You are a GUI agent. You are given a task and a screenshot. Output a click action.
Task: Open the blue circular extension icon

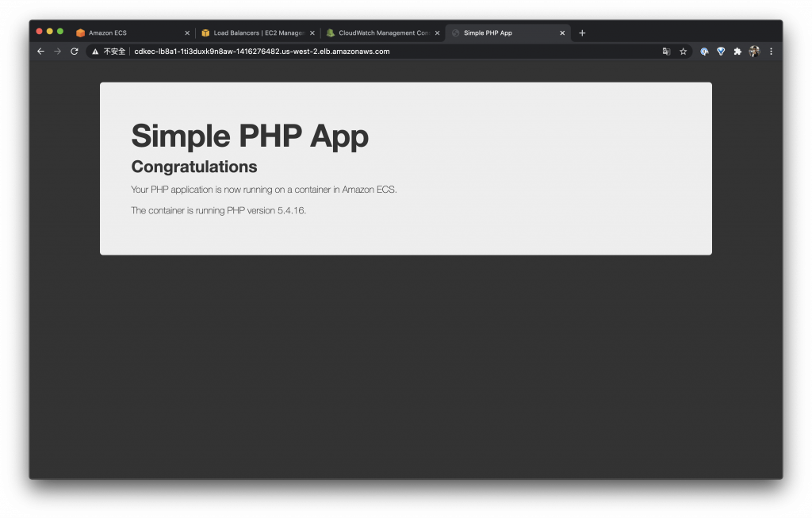tap(704, 52)
